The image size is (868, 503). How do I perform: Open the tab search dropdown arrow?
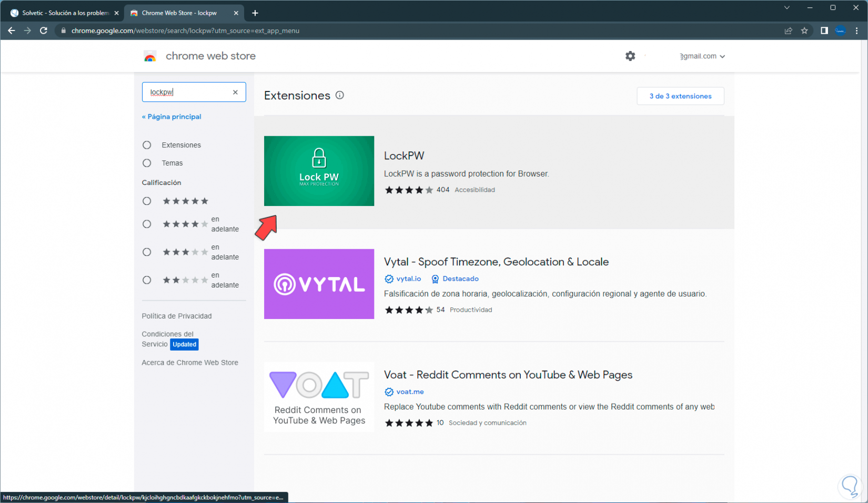(x=787, y=7)
